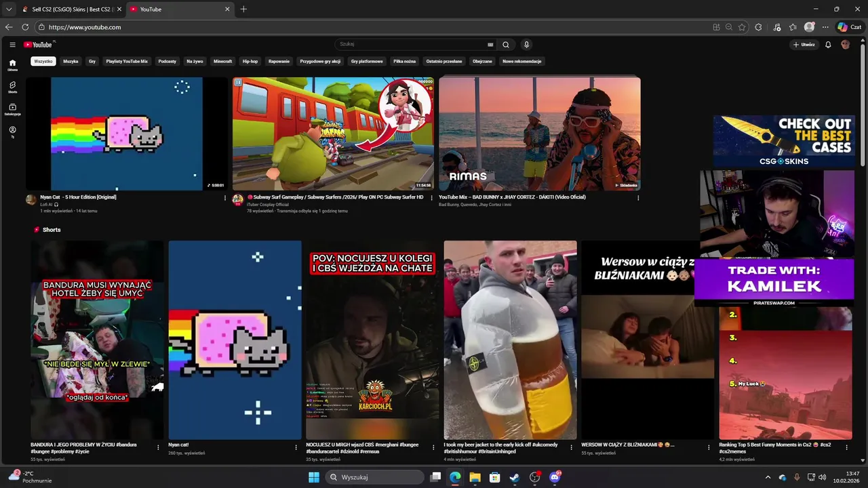Open options for Subway Surf Gameplay video
The height and width of the screenshot is (488, 868).
(431, 198)
